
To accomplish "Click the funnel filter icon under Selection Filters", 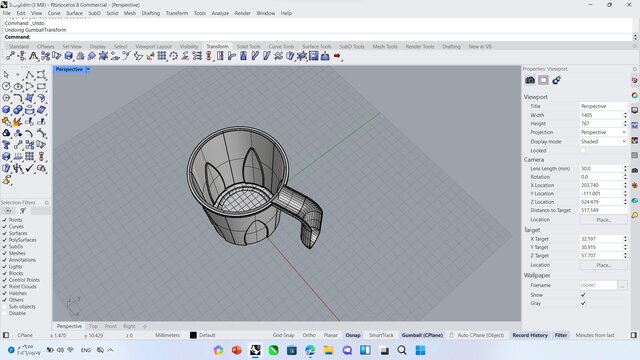I will [23, 211].
